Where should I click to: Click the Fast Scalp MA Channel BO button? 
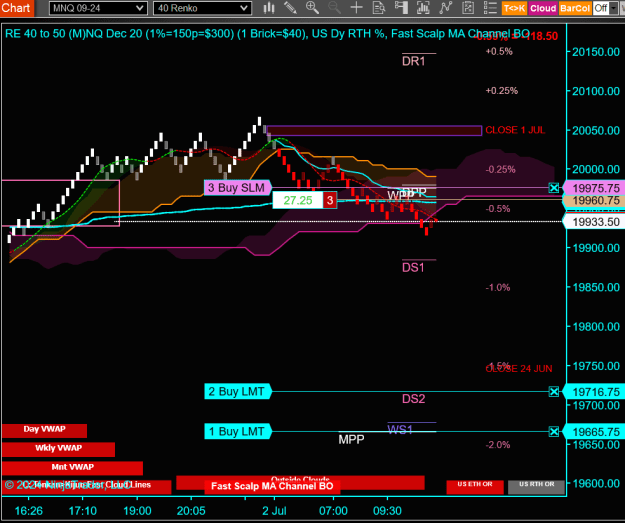pos(272,486)
